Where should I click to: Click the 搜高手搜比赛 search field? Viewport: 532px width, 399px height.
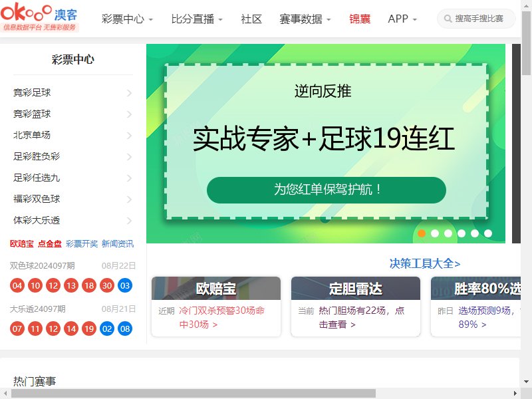pyautogui.click(x=476, y=19)
